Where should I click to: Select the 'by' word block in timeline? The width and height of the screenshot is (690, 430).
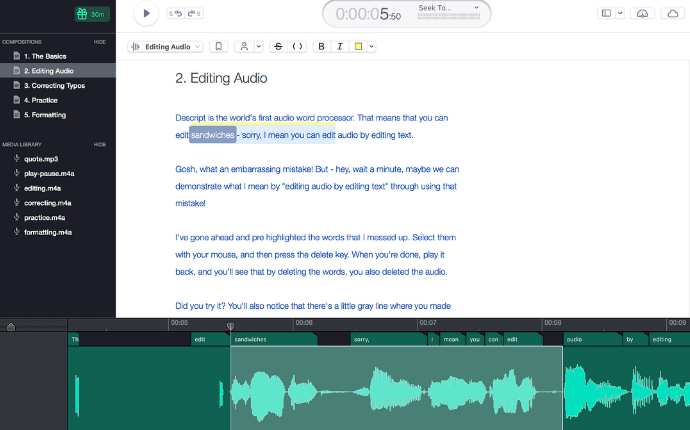tap(635, 339)
